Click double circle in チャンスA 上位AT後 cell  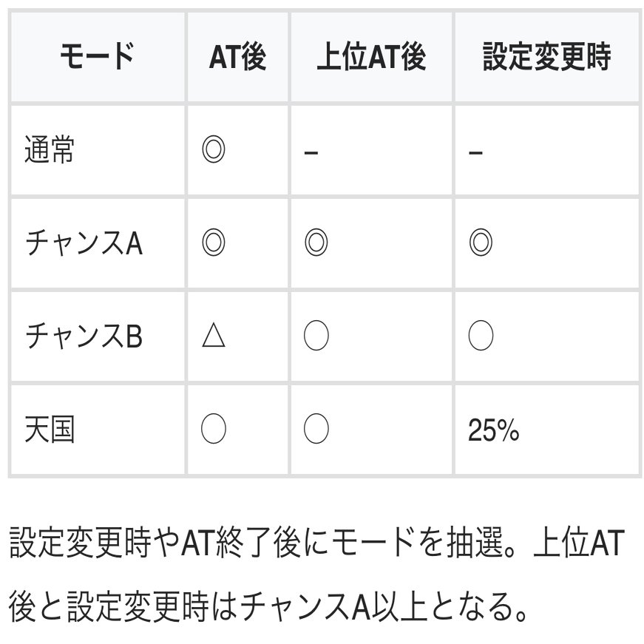316,243
